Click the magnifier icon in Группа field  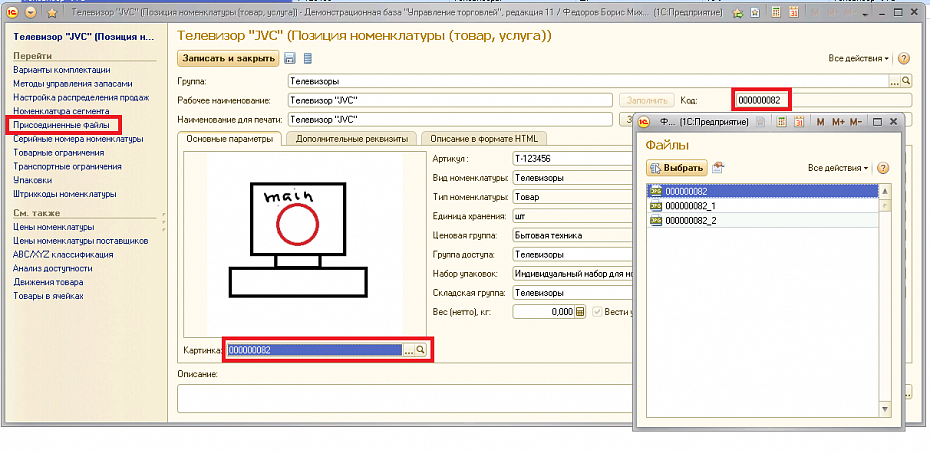point(906,81)
